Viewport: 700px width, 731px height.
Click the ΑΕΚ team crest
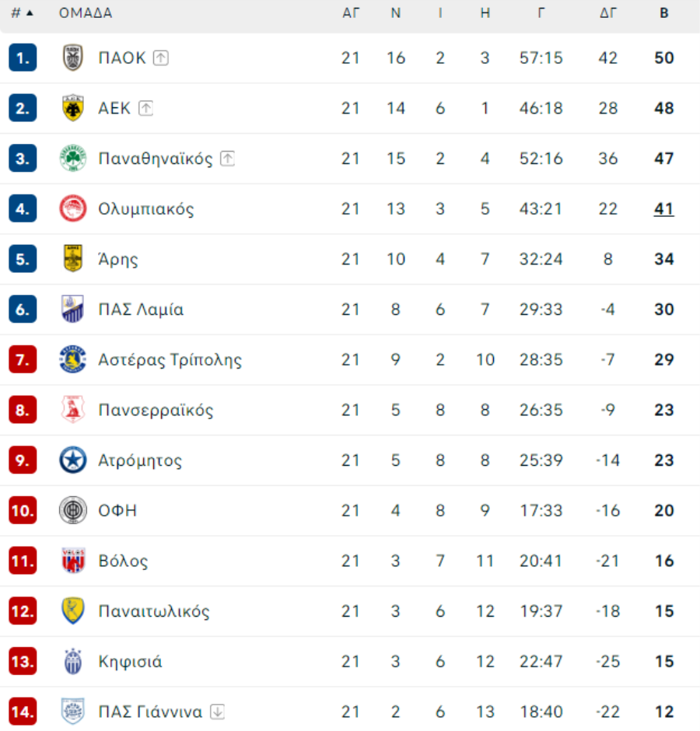pos(73,108)
